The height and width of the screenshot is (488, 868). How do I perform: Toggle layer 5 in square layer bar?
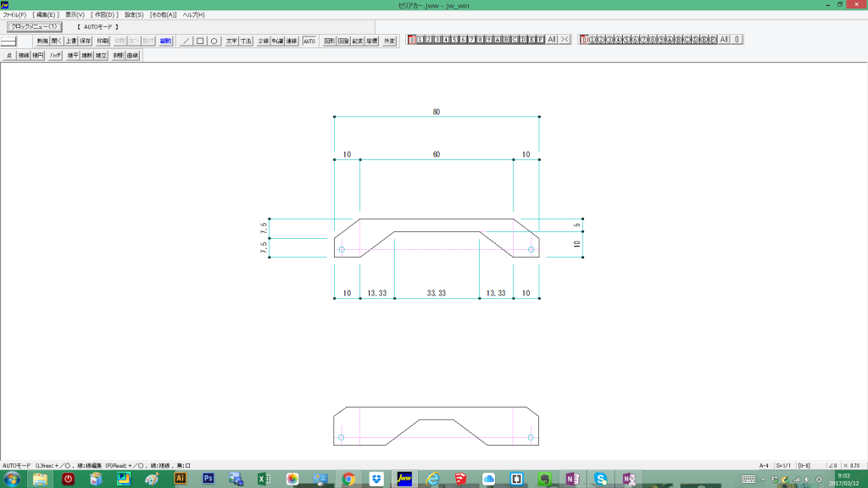455,40
